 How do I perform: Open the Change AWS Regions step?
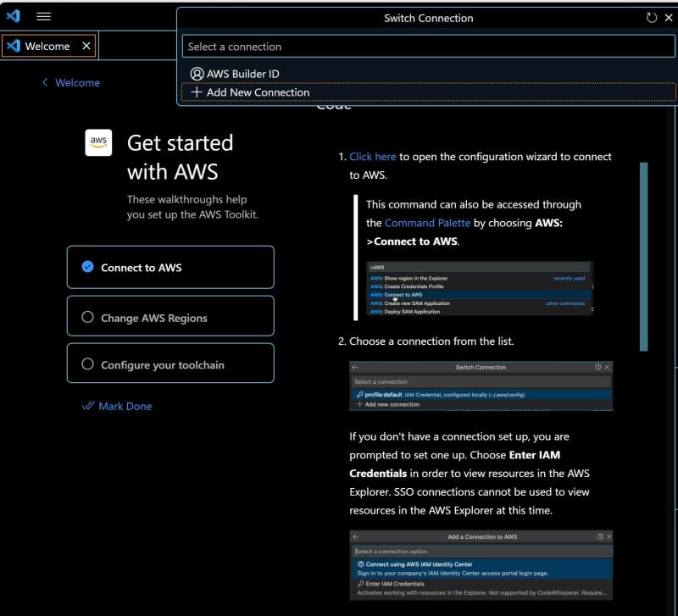pos(170,316)
